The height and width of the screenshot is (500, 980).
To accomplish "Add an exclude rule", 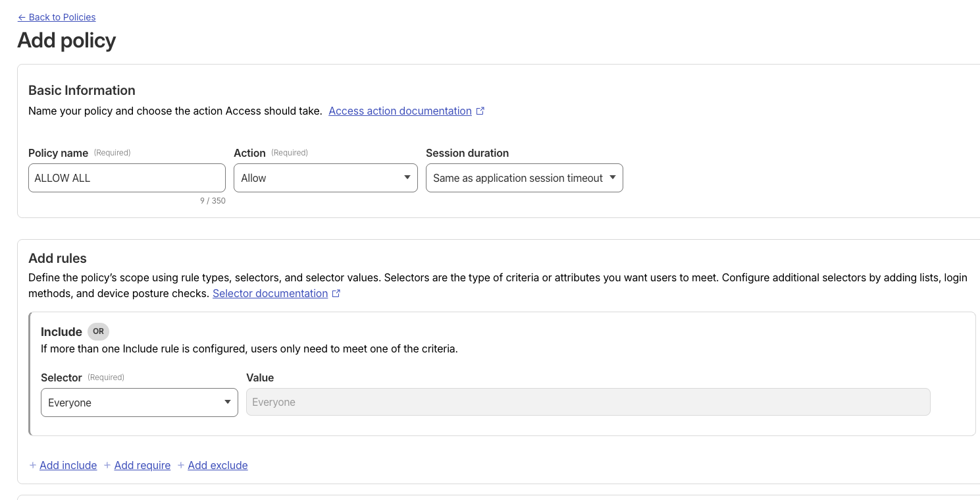I will click(x=217, y=465).
